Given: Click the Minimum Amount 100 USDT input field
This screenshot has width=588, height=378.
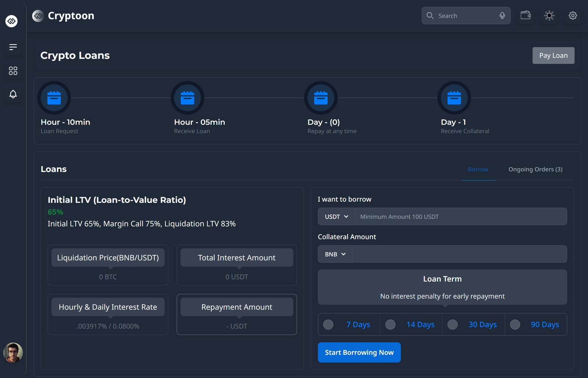Looking at the screenshot, I should pyautogui.click(x=461, y=216).
